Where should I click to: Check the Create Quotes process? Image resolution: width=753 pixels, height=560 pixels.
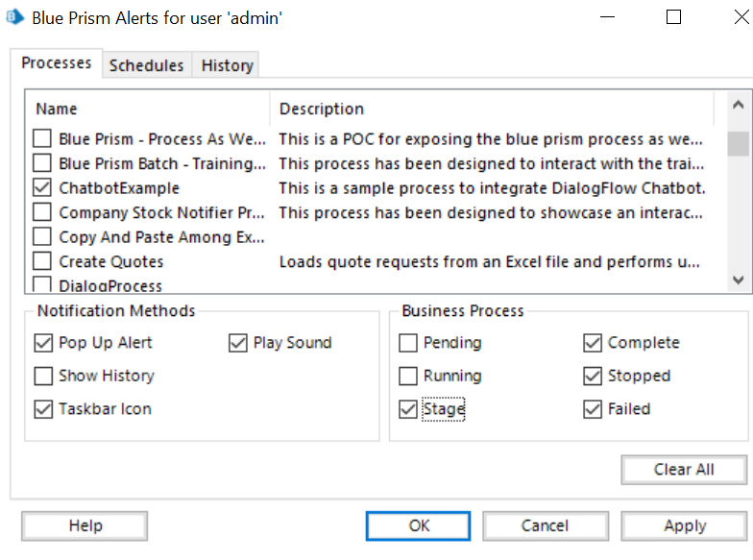click(x=42, y=261)
